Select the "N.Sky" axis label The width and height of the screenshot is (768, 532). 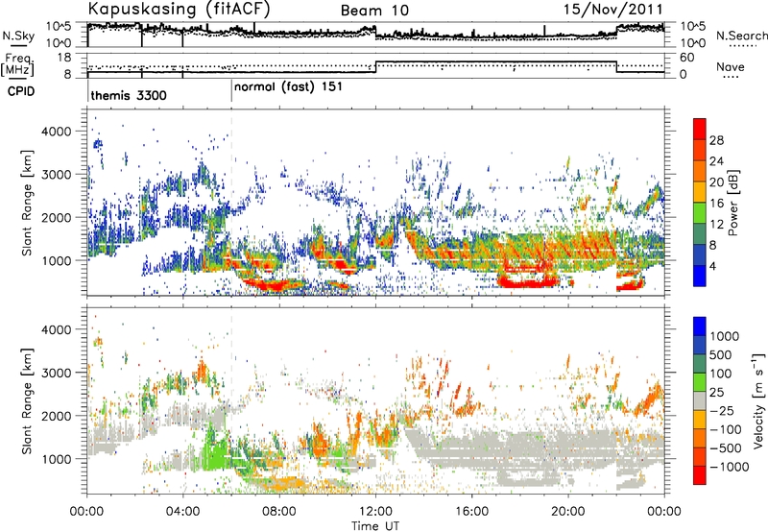pyautogui.click(x=18, y=36)
